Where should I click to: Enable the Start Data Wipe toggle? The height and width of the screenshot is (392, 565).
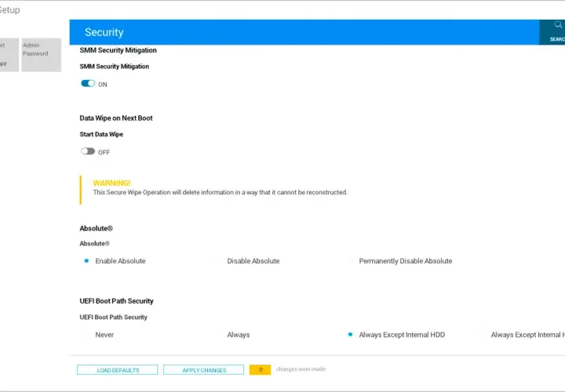coord(88,151)
